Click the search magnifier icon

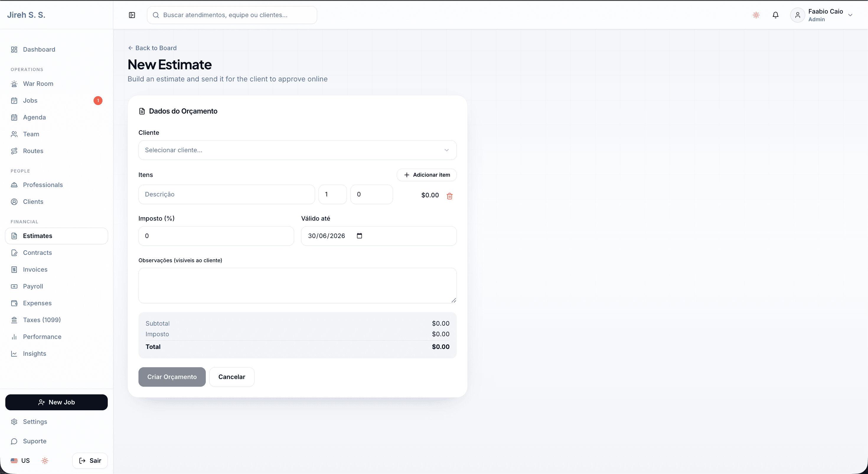point(156,15)
